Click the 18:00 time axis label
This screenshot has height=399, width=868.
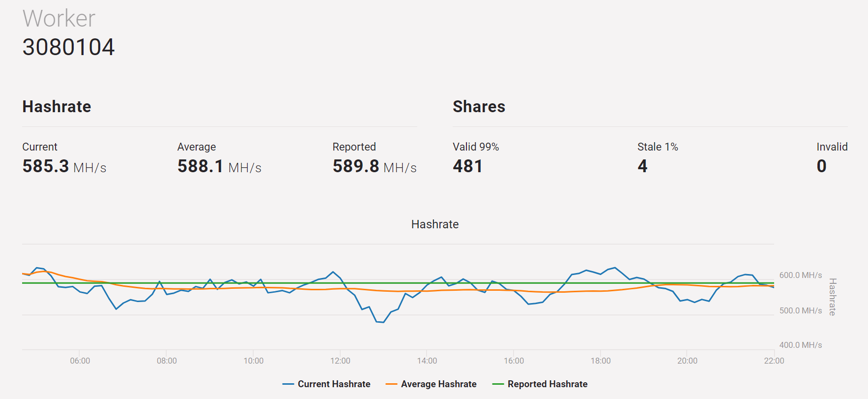tap(600, 361)
